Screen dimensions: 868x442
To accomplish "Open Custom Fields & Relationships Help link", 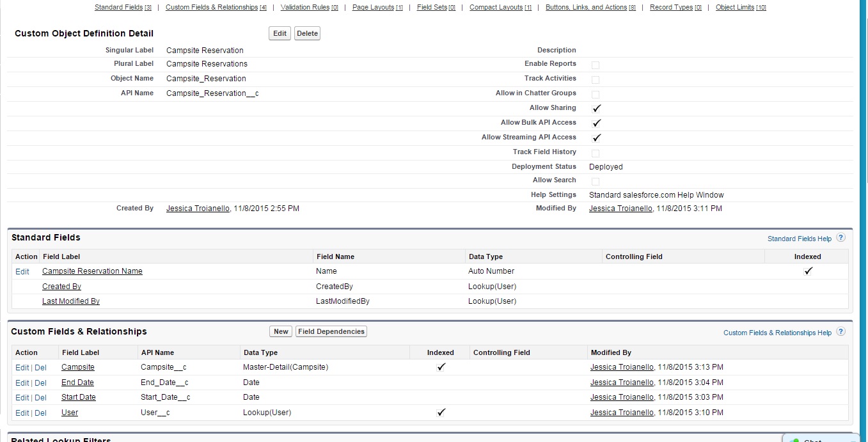I will [x=777, y=333].
